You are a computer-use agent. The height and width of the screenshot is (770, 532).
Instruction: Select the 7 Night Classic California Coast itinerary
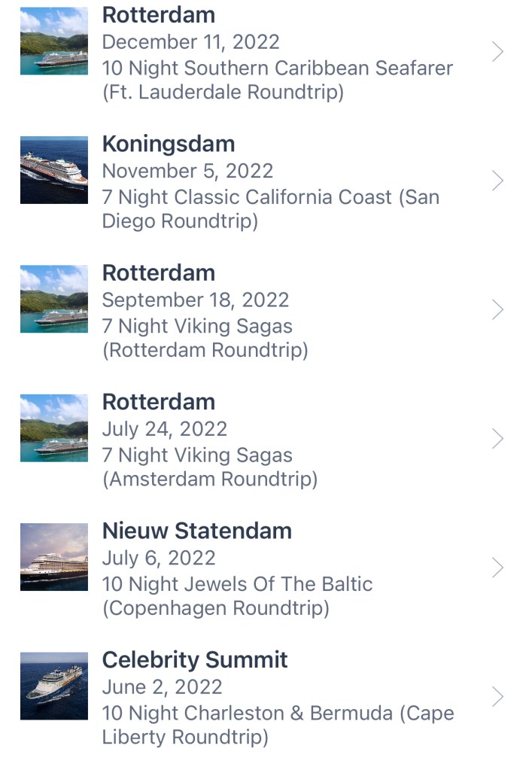[270, 209]
